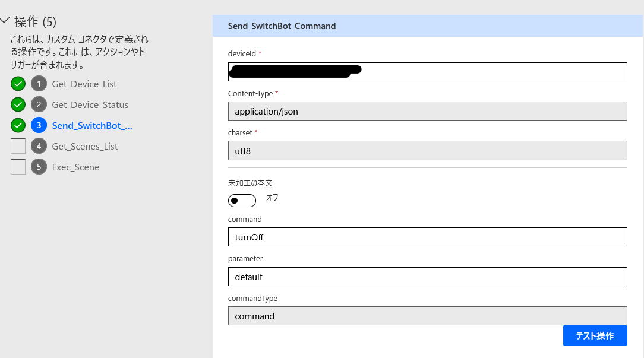The height and width of the screenshot is (358, 644).
Task: Click the green checkmark beside Get_Device_List
Action: [x=17, y=84]
